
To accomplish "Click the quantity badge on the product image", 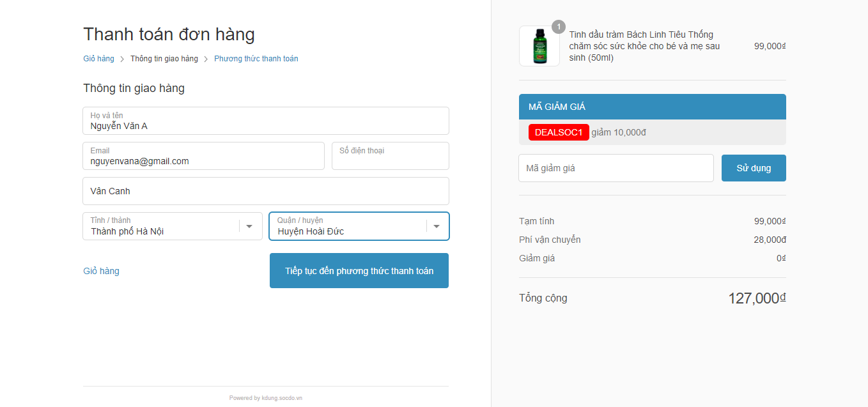I will point(559,27).
